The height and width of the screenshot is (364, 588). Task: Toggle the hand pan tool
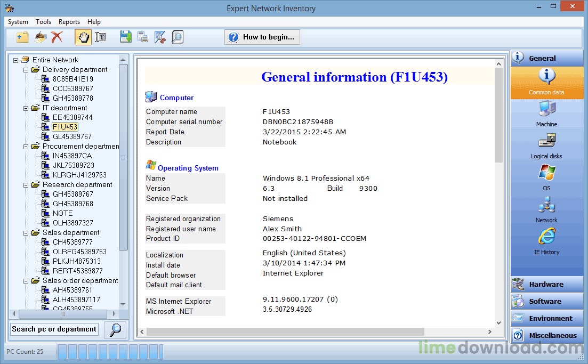point(83,37)
